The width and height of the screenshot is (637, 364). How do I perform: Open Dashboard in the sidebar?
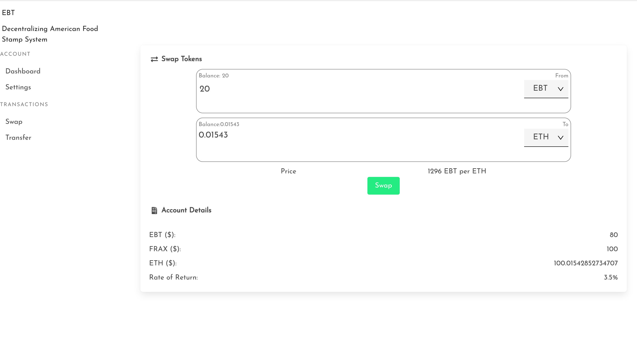point(23,71)
